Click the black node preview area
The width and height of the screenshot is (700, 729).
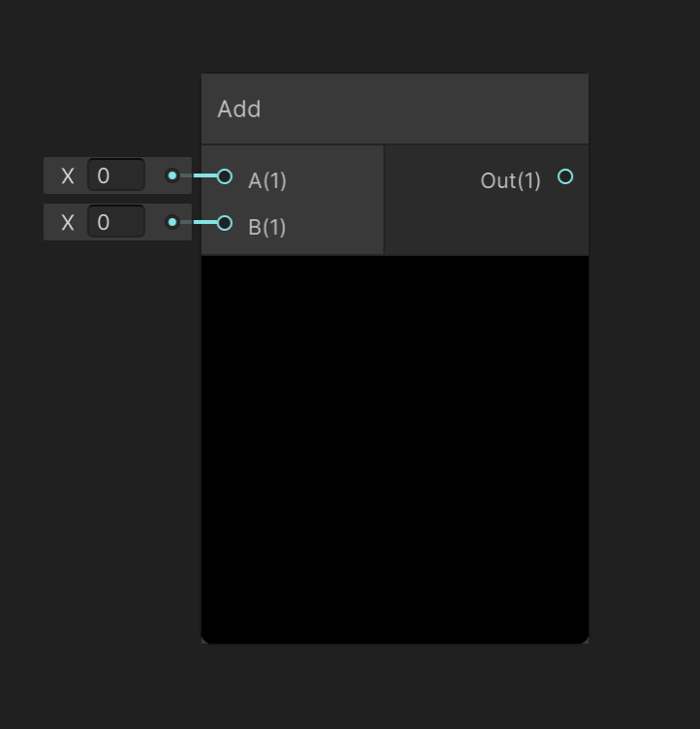[395, 446]
